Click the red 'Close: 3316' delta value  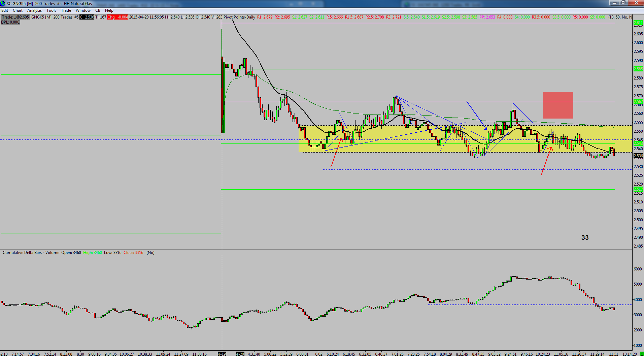[x=133, y=253]
